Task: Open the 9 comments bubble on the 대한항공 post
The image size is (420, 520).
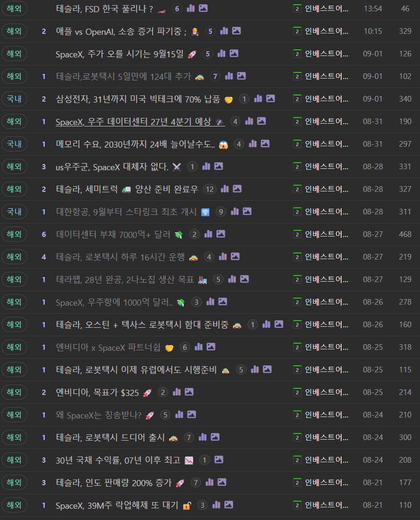Action: (x=221, y=212)
